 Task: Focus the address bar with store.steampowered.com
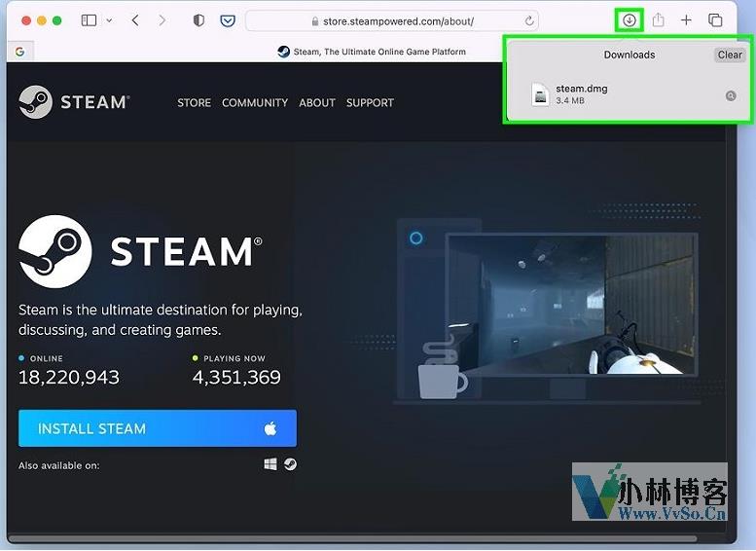pos(391,21)
